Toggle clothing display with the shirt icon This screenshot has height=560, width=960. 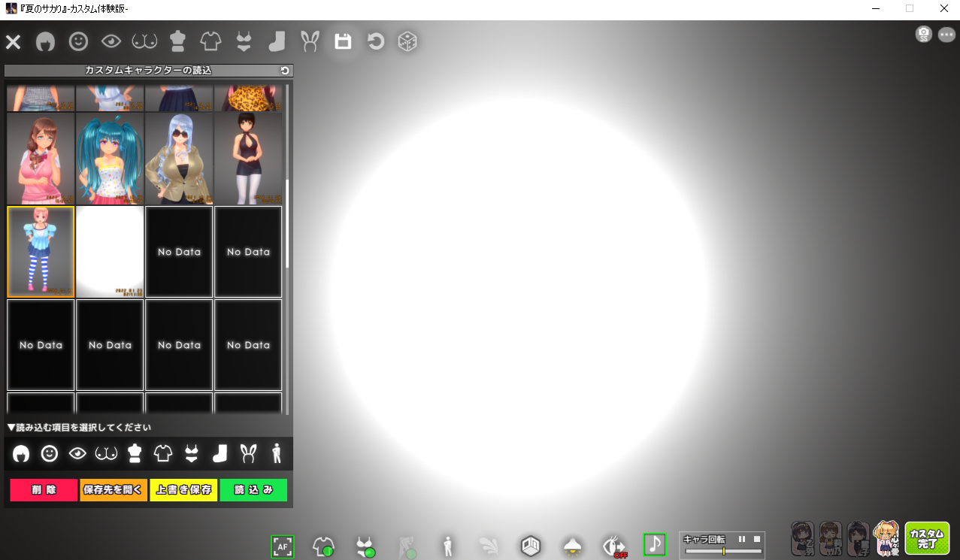click(x=324, y=546)
